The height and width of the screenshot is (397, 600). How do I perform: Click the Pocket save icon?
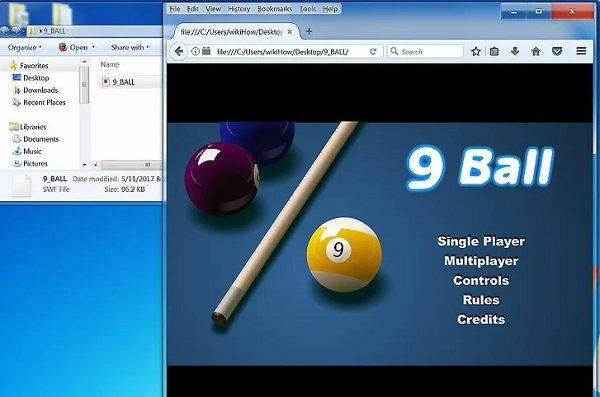pos(557,51)
